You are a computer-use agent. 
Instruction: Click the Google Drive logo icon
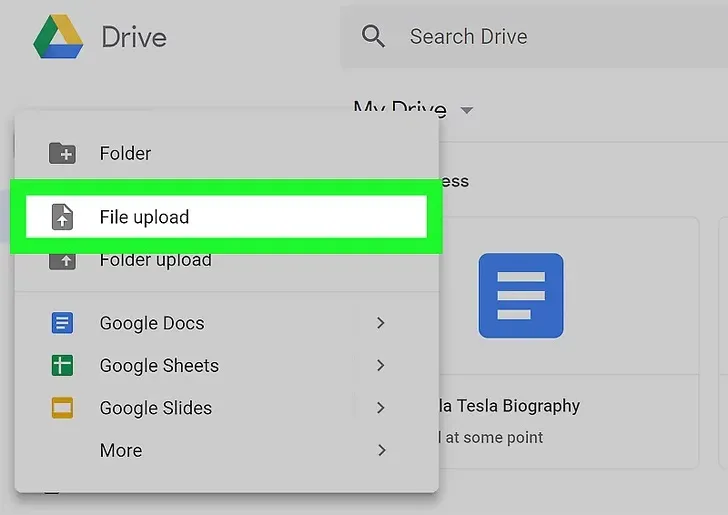point(58,37)
